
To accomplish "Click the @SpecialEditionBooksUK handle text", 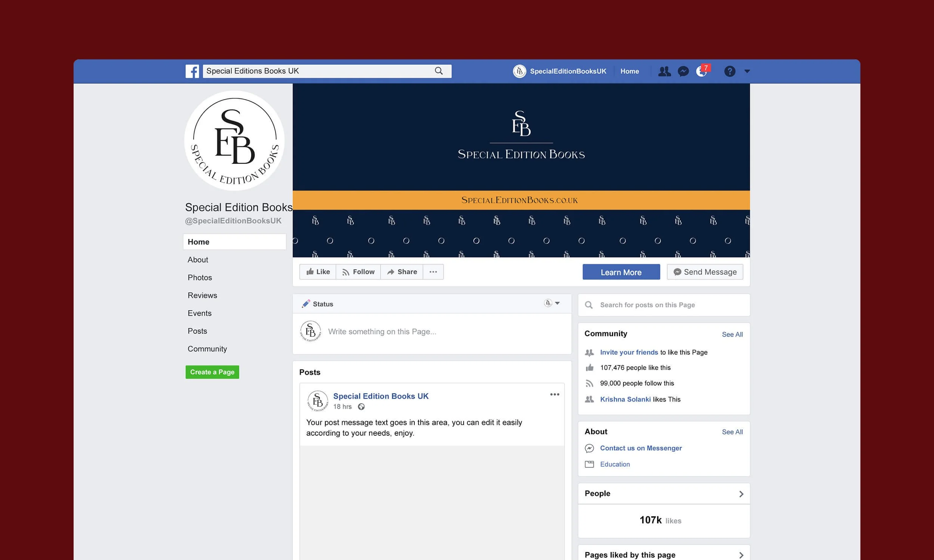I will click(233, 221).
